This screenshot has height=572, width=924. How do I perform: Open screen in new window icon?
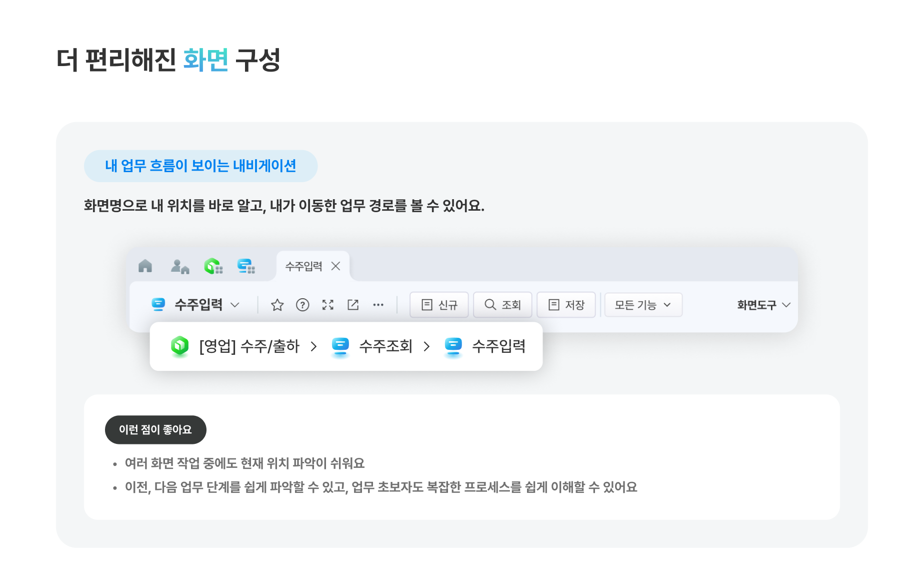[x=353, y=305]
